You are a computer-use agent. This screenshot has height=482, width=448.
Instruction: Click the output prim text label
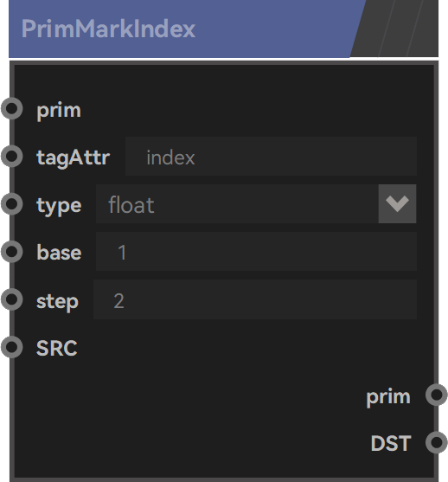(x=388, y=397)
